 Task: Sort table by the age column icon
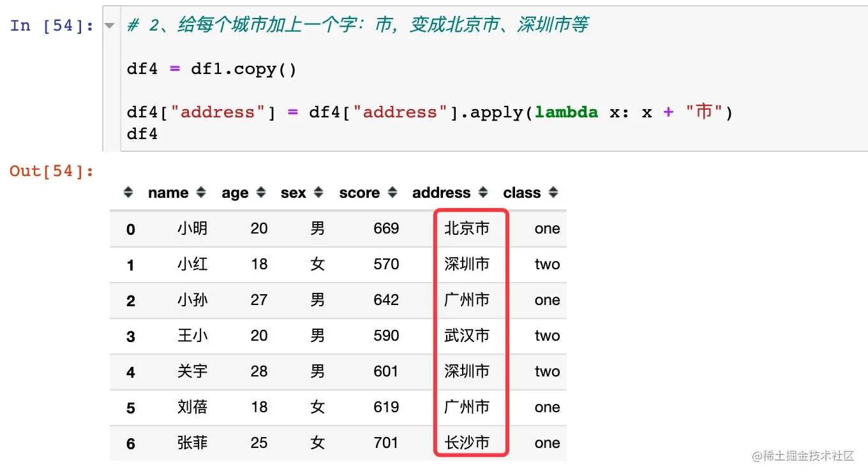pyautogui.click(x=260, y=192)
